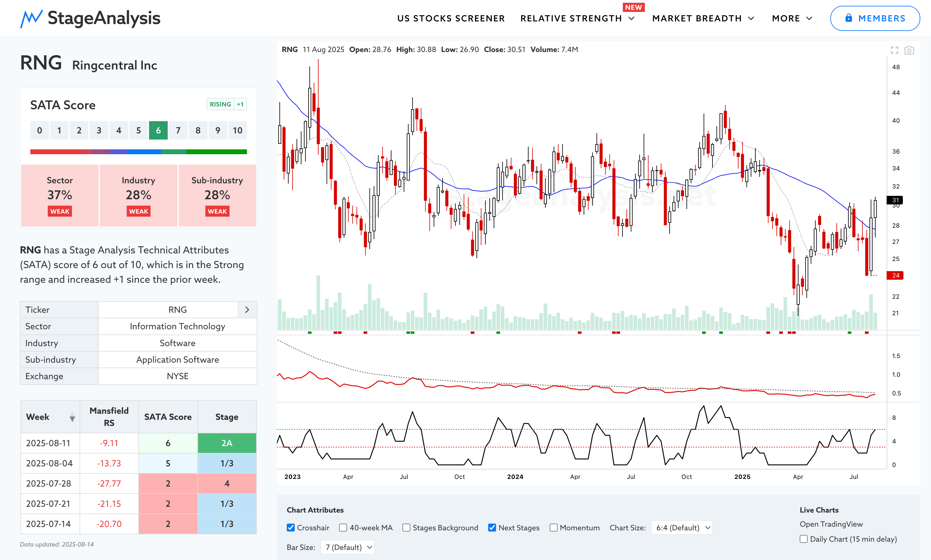This screenshot has width=931, height=560.
Task: Click the black 31 price label
Action: click(895, 200)
